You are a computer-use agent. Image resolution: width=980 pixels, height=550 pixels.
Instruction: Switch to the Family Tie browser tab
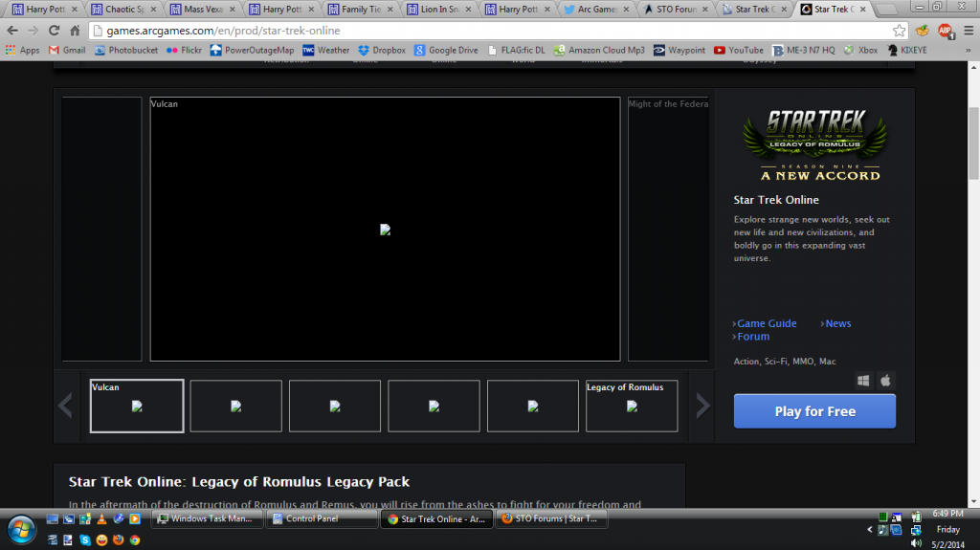[x=361, y=9]
